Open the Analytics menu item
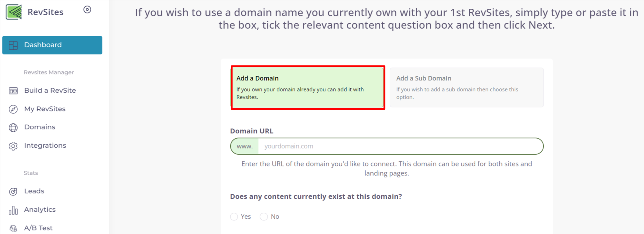644x234 pixels. coord(40,210)
